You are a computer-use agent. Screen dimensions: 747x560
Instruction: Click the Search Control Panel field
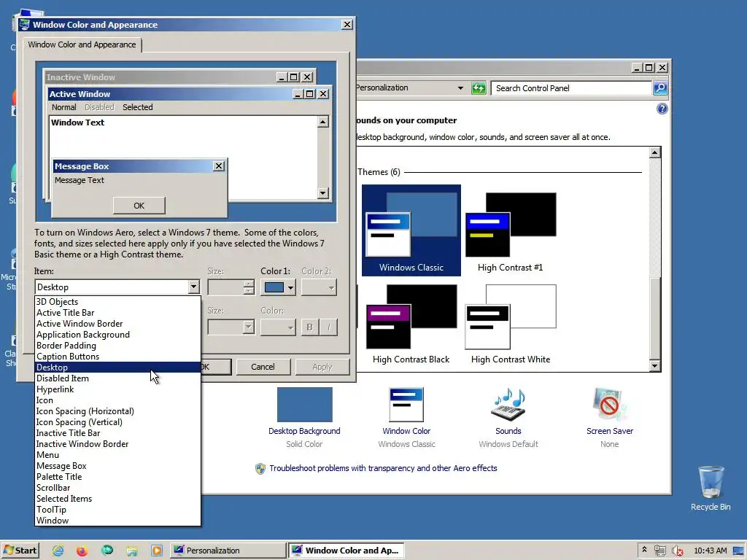(x=570, y=88)
